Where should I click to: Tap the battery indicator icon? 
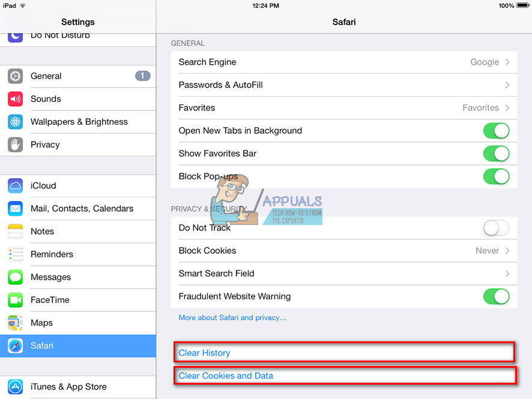523,5
